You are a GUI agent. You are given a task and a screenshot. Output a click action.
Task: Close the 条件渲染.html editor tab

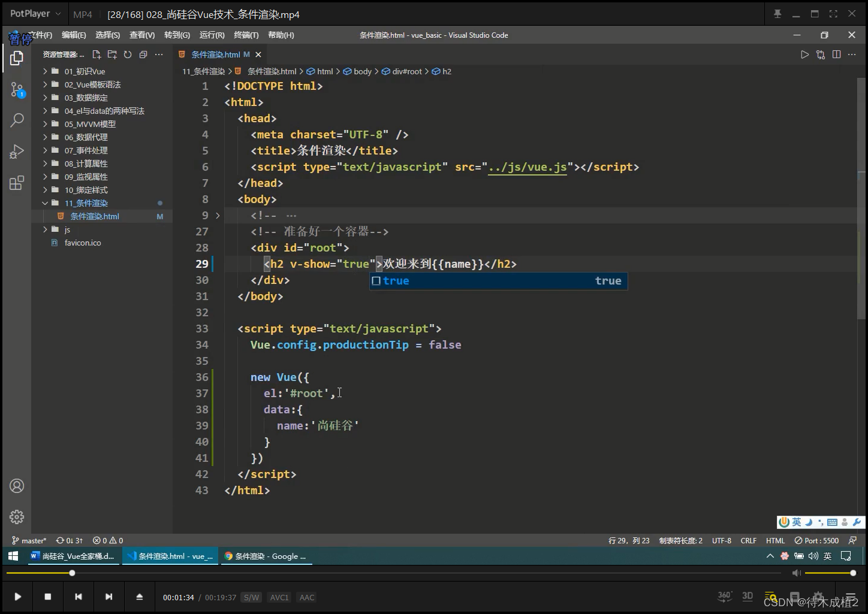pyautogui.click(x=258, y=55)
